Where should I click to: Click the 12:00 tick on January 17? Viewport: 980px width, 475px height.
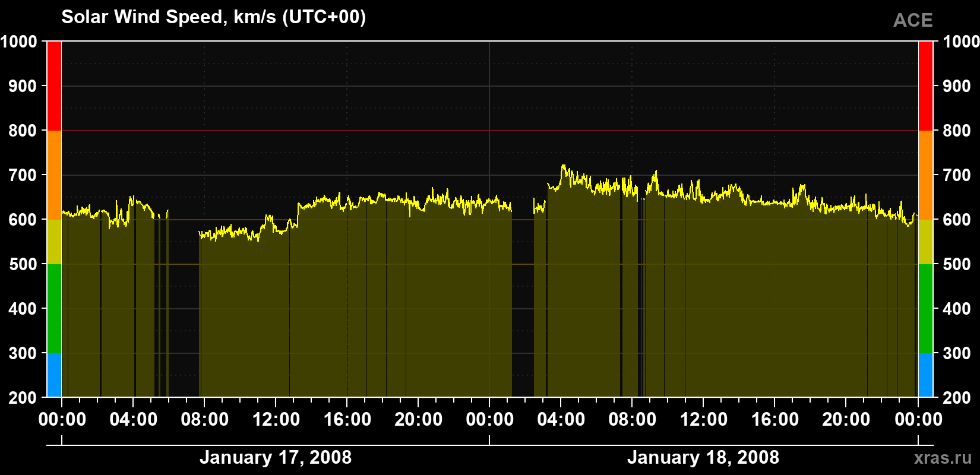tap(276, 419)
